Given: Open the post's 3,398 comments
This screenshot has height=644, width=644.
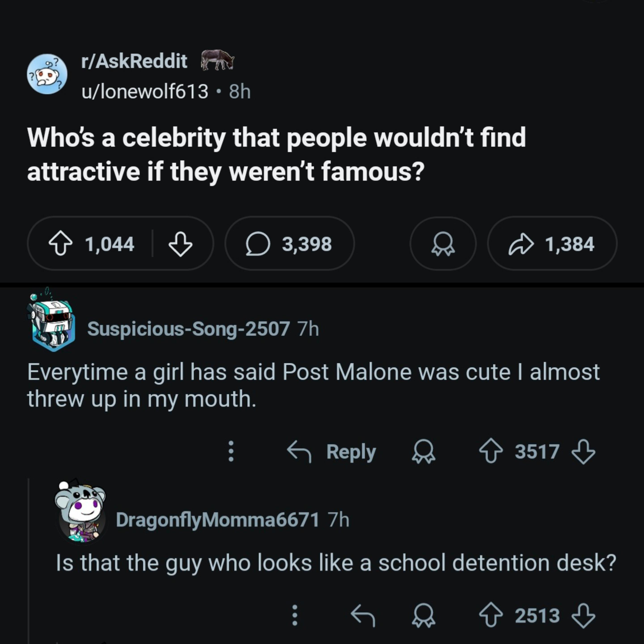Looking at the screenshot, I should pyautogui.click(x=289, y=244).
